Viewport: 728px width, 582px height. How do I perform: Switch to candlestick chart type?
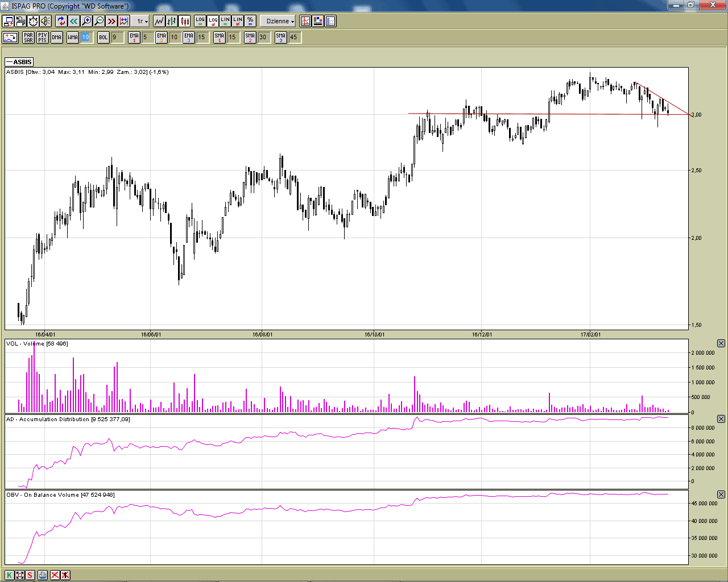185,21
